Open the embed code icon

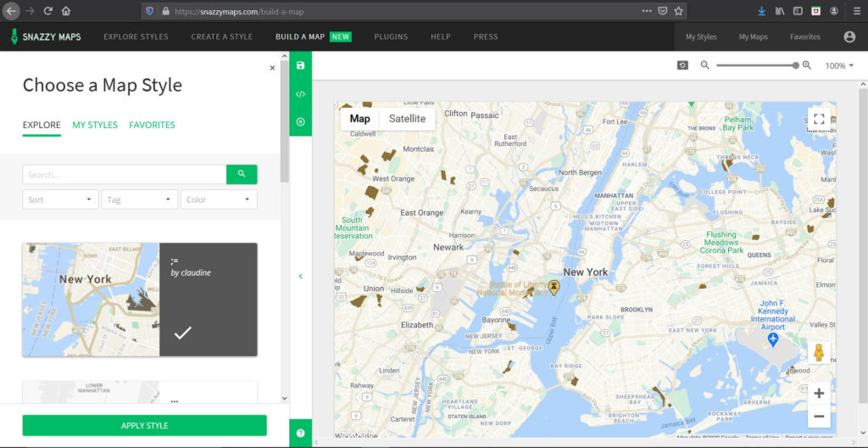pyautogui.click(x=301, y=93)
